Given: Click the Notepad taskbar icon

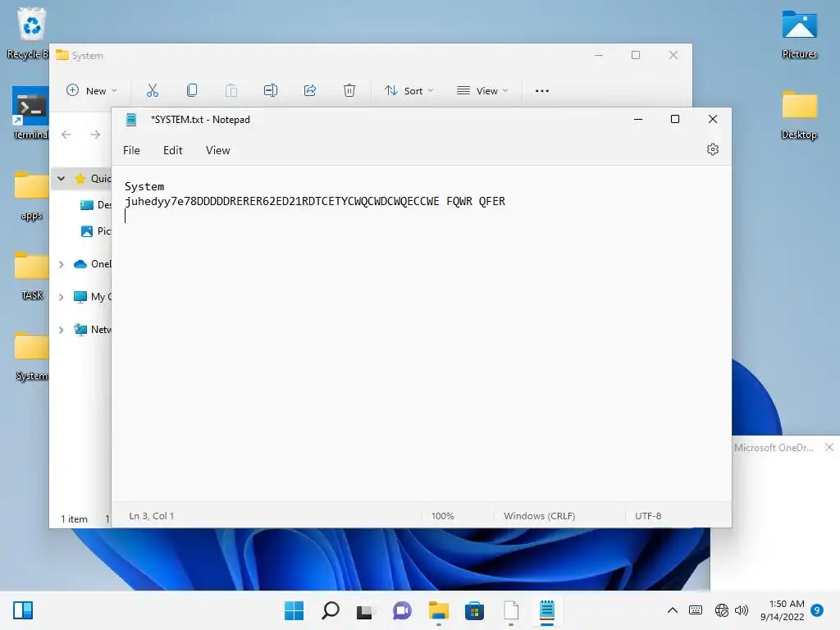Looking at the screenshot, I should (546, 610).
